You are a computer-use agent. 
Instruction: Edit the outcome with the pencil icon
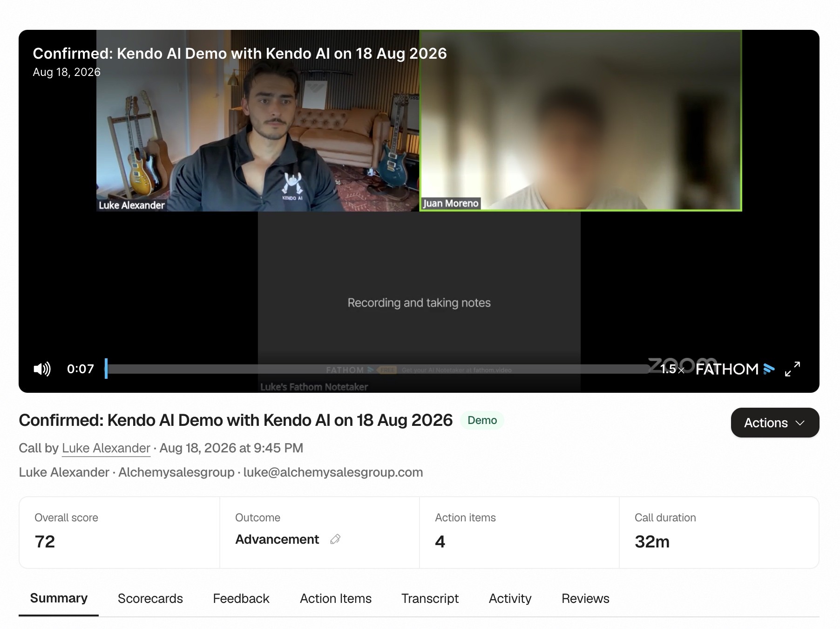(x=335, y=539)
